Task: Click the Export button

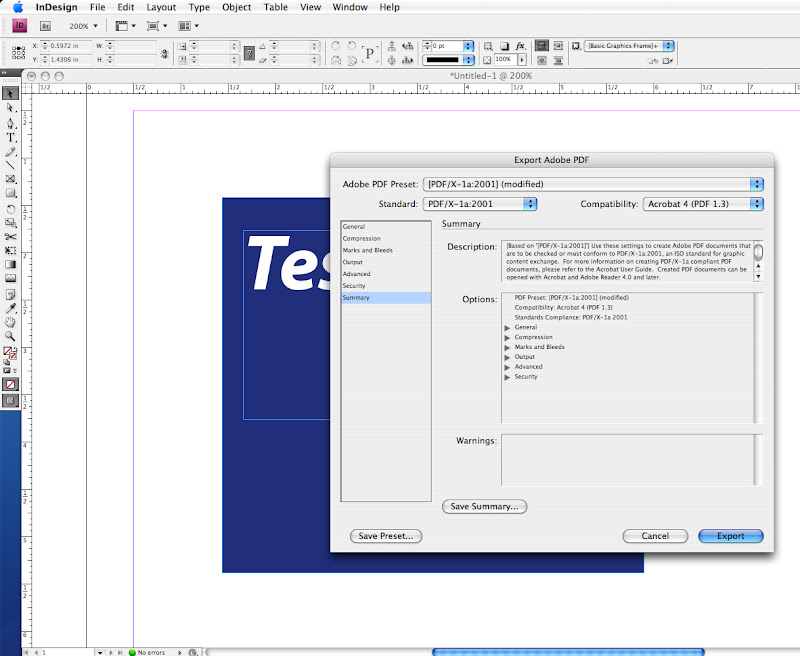Action: pos(730,536)
